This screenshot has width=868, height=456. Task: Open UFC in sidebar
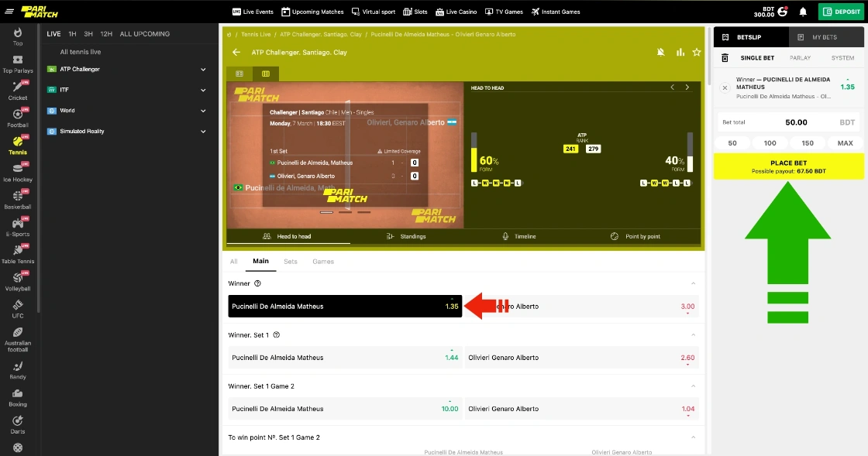pyautogui.click(x=18, y=309)
